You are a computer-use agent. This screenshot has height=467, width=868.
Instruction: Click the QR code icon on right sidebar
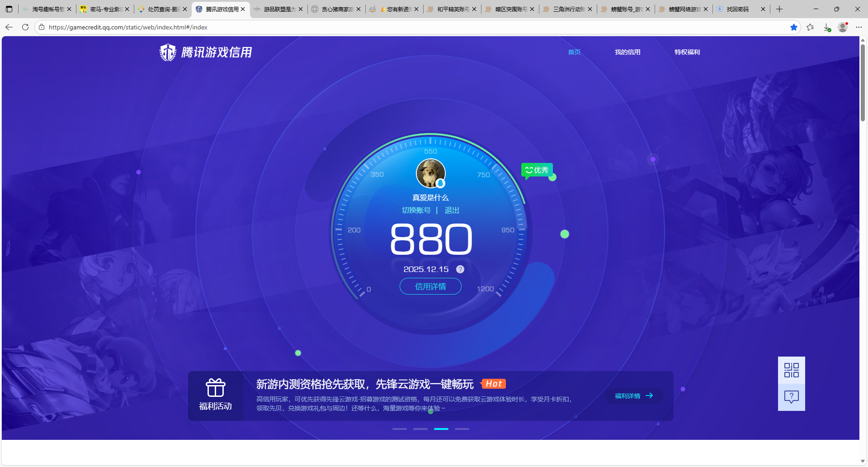(791, 370)
